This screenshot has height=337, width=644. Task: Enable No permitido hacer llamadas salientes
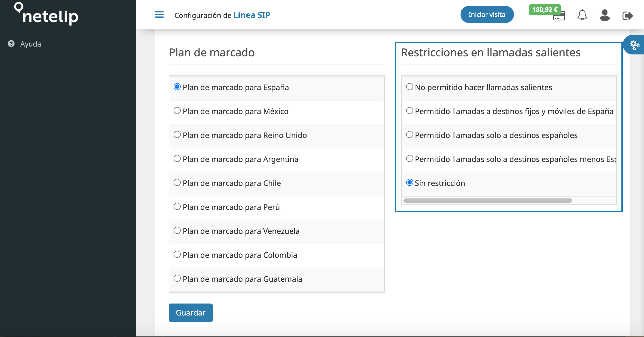click(x=409, y=86)
